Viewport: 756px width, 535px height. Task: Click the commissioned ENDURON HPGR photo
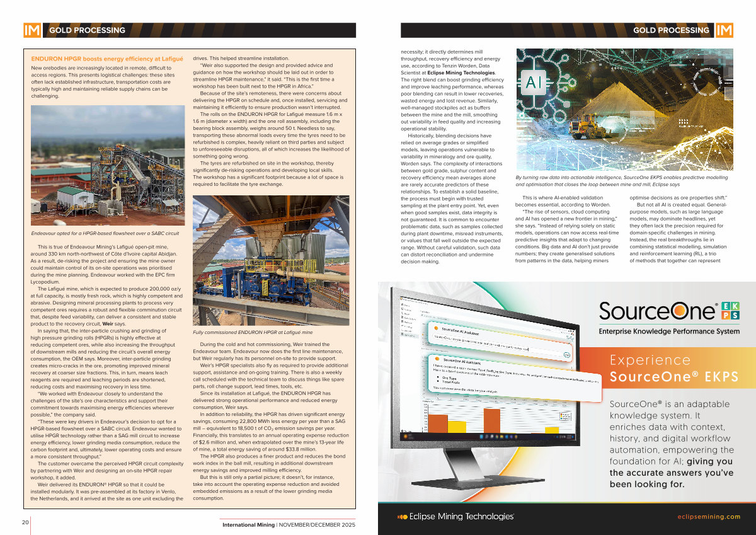(270, 260)
